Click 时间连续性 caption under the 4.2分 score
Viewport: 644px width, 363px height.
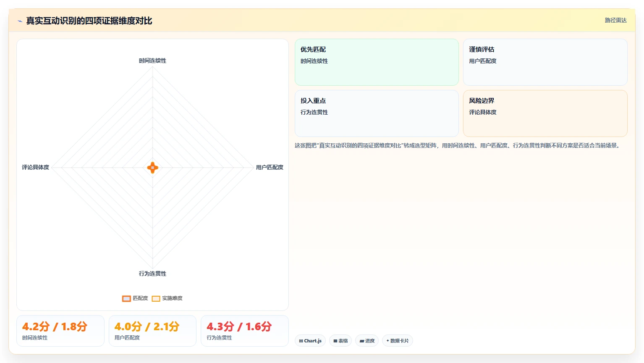coord(35,338)
